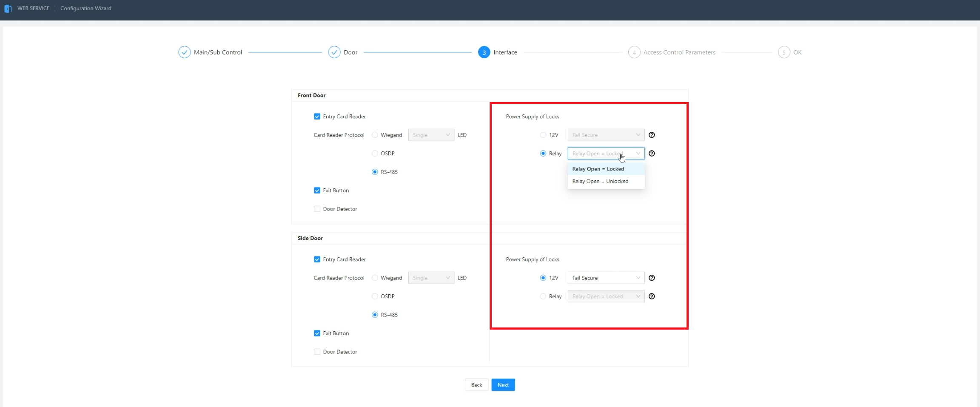The image size is (980, 407).
Task: Select Relay power supply for Side Door
Action: pyautogui.click(x=543, y=296)
